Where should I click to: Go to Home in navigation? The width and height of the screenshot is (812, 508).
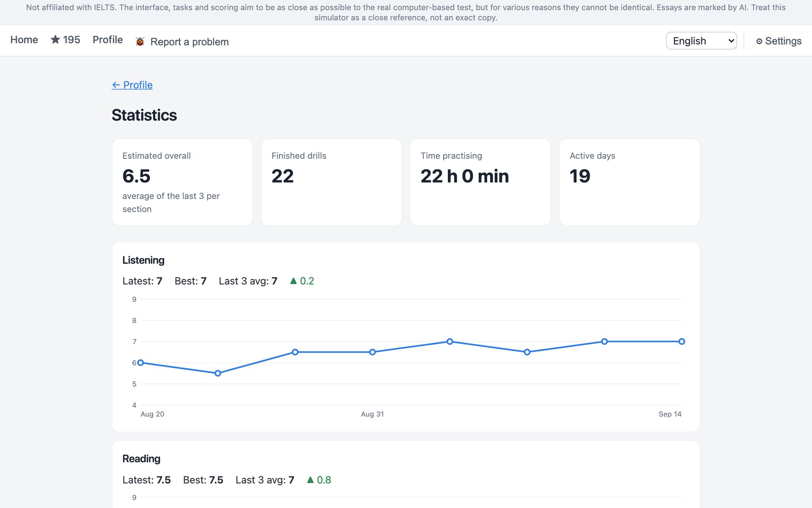tap(24, 39)
